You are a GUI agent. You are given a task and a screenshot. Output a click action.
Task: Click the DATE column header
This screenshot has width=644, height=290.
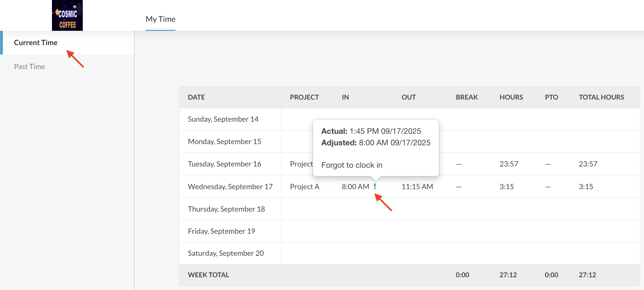point(196,97)
